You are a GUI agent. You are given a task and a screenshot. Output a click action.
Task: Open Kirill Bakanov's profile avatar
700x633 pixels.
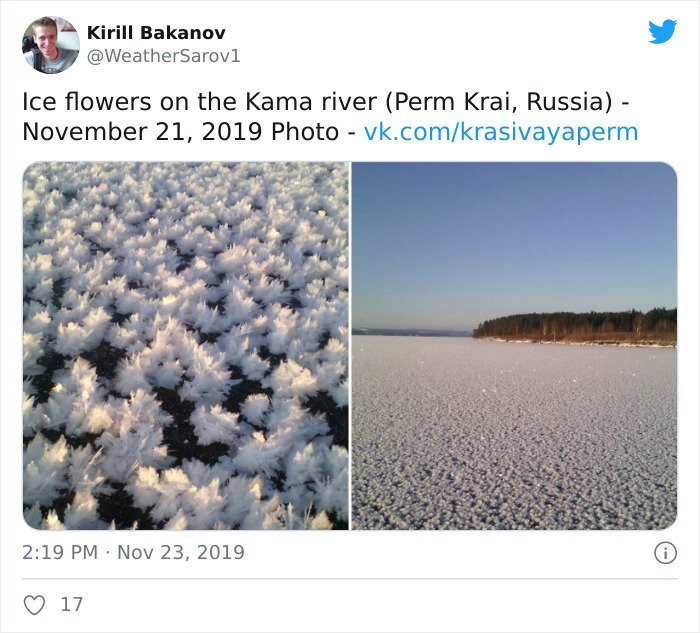tap(51, 45)
